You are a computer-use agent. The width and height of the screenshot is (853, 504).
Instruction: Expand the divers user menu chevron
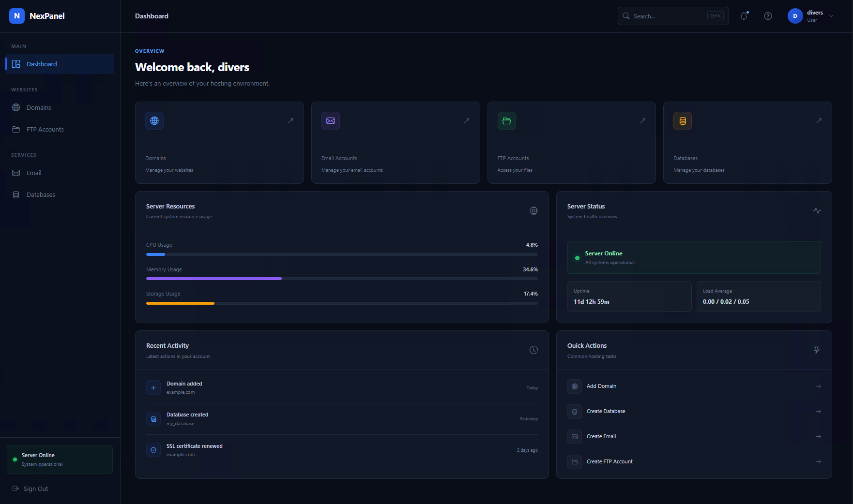831,16
